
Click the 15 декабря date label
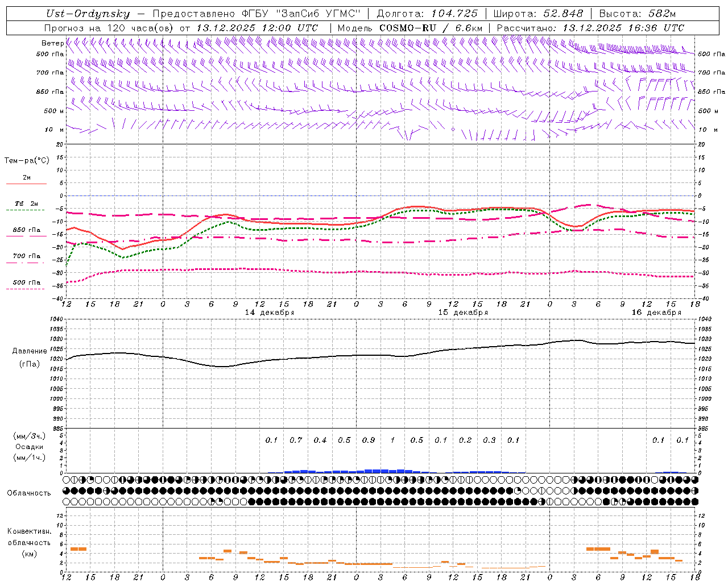[463, 313]
